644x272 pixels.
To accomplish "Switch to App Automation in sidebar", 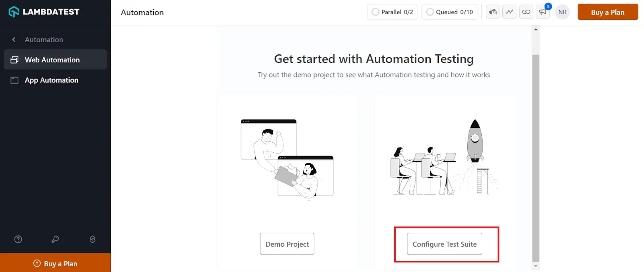I will [x=51, y=80].
